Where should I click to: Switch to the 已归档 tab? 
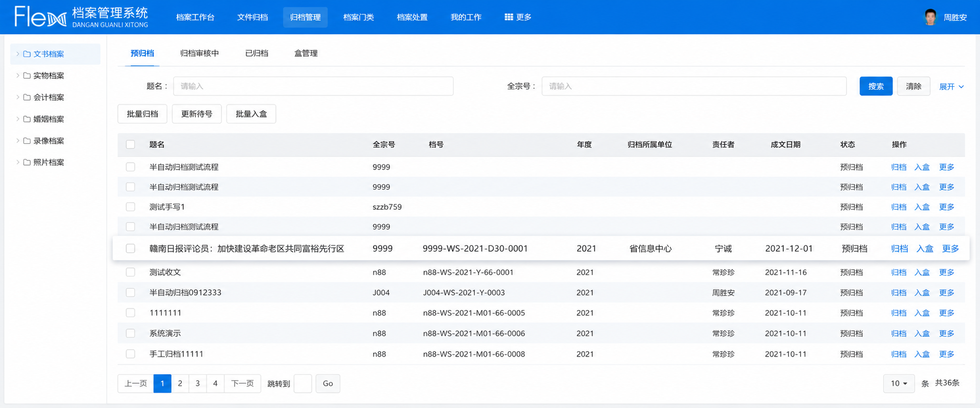(x=256, y=53)
